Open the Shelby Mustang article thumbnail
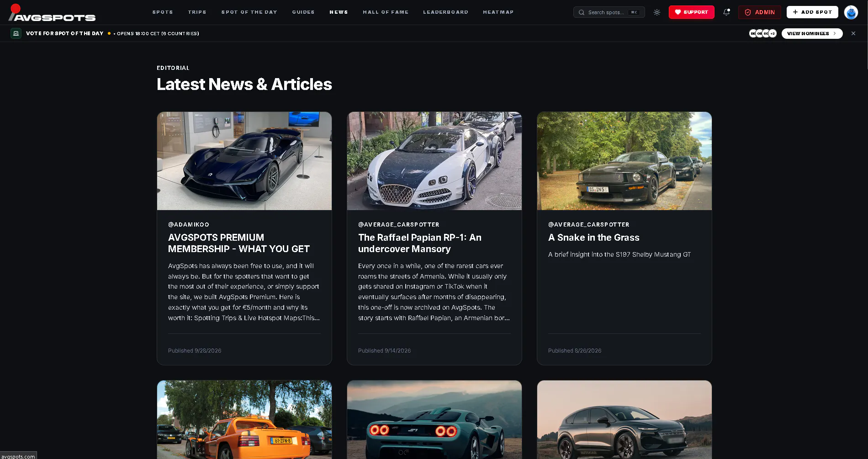Image resolution: width=868 pixels, height=459 pixels. (625, 161)
